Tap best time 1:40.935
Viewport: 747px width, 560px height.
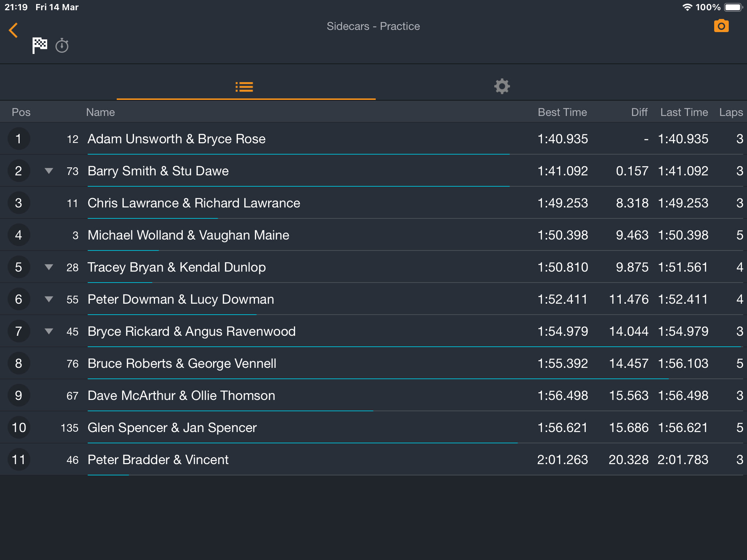tap(563, 139)
